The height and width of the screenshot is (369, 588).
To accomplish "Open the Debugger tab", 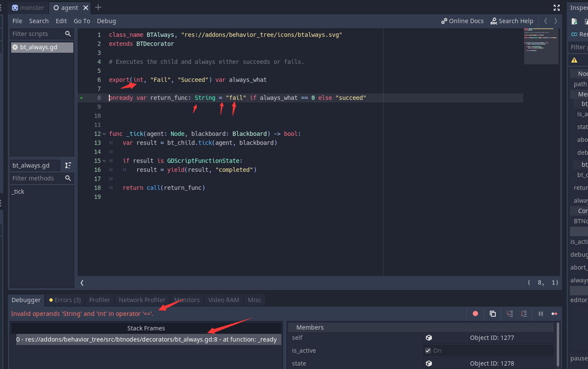I will pos(26,300).
